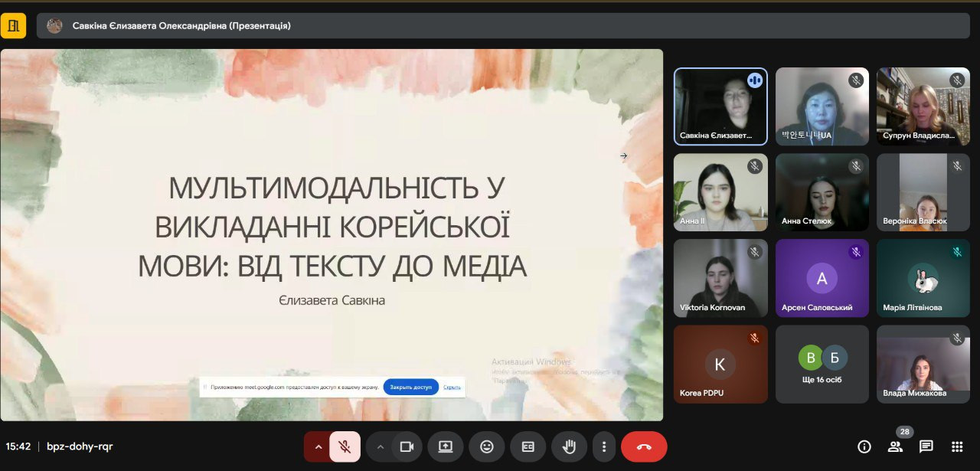Image resolution: width=980 pixels, height=471 pixels.
Task: Click muted mic icon on Влада Мижакова tile
Action: pyautogui.click(x=957, y=337)
